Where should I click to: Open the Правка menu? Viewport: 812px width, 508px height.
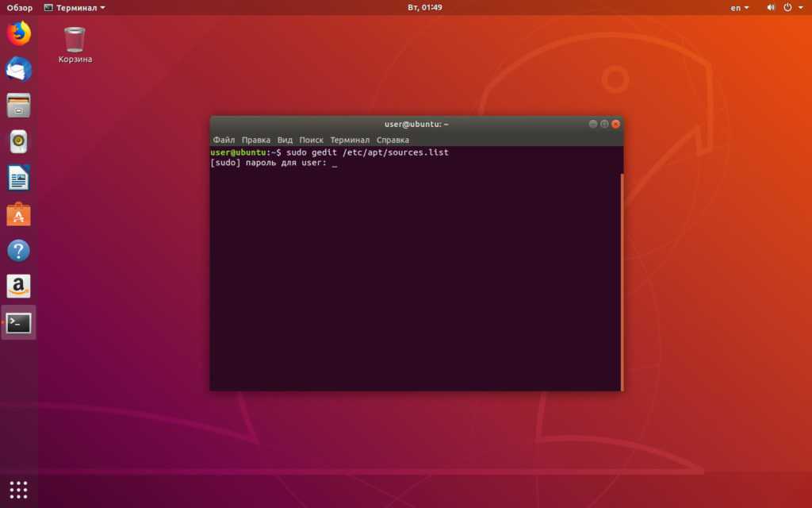[x=256, y=140]
